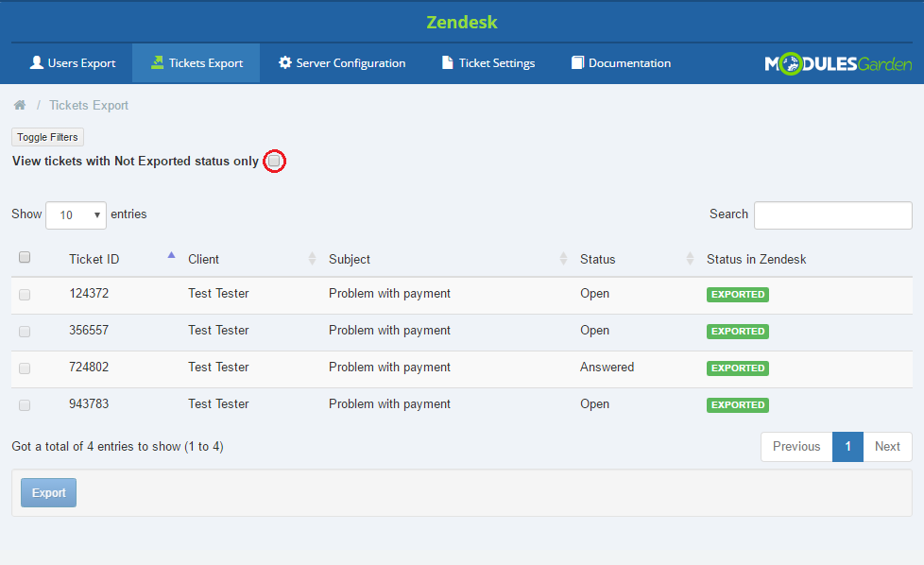This screenshot has width=924, height=565.
Task: Click ticket ID 943783
Action: (89, 404)
